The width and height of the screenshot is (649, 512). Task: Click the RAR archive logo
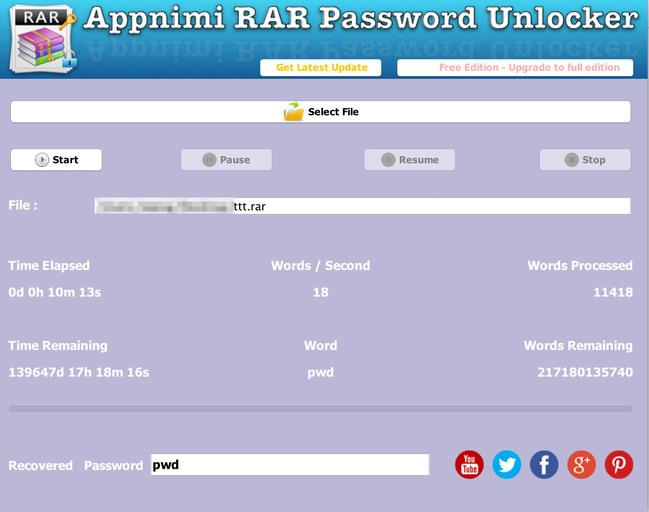point(43,38)
